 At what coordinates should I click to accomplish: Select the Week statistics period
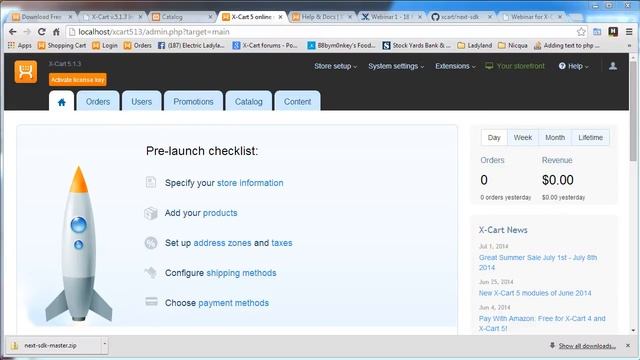click(x=523, y=138)
